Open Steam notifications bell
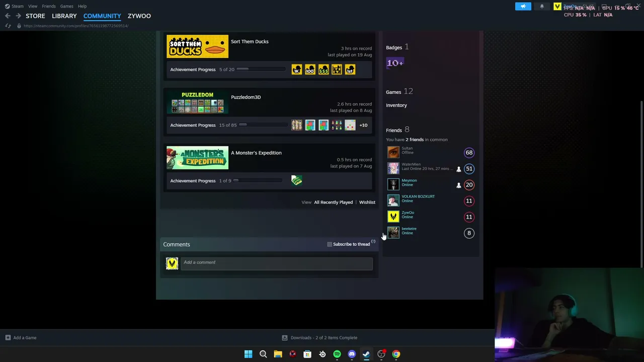The height and width of the screenshot is (362, 644). pos(542,6)
